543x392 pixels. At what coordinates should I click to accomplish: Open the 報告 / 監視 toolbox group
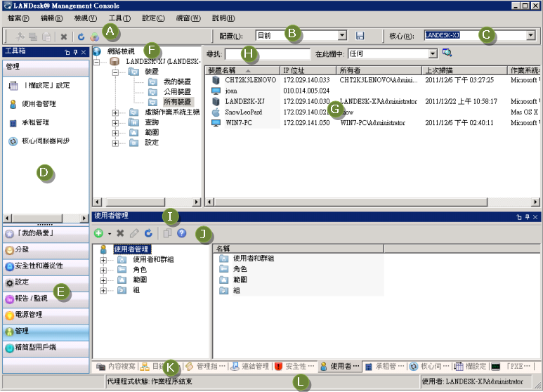[46, 299]
